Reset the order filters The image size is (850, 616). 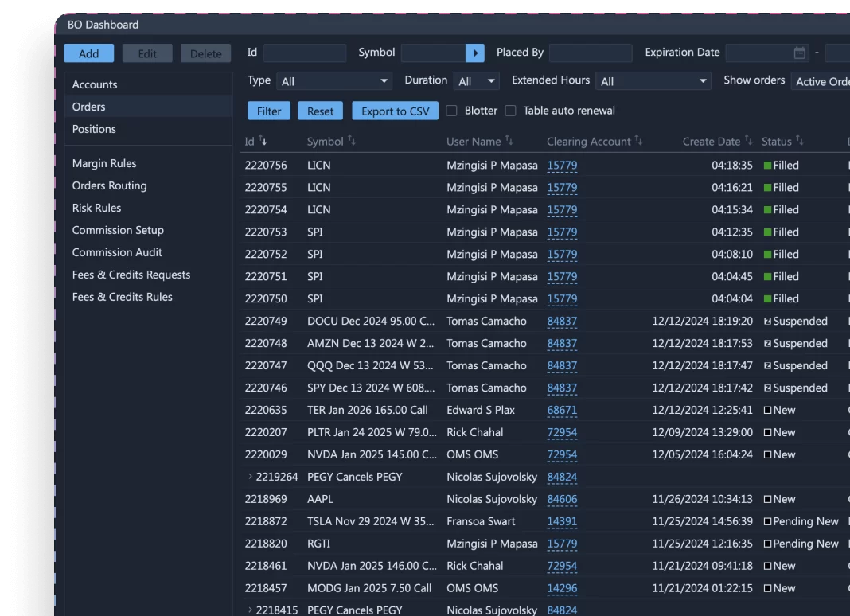(321, 111)
